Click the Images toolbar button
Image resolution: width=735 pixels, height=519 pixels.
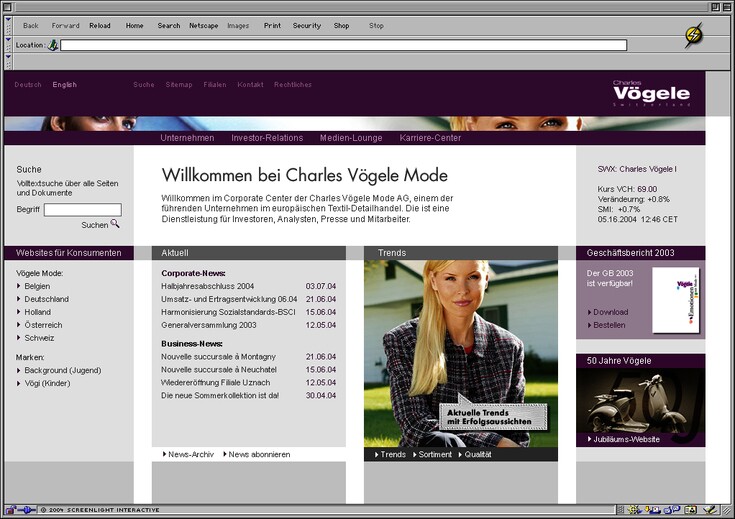[238, 26]
